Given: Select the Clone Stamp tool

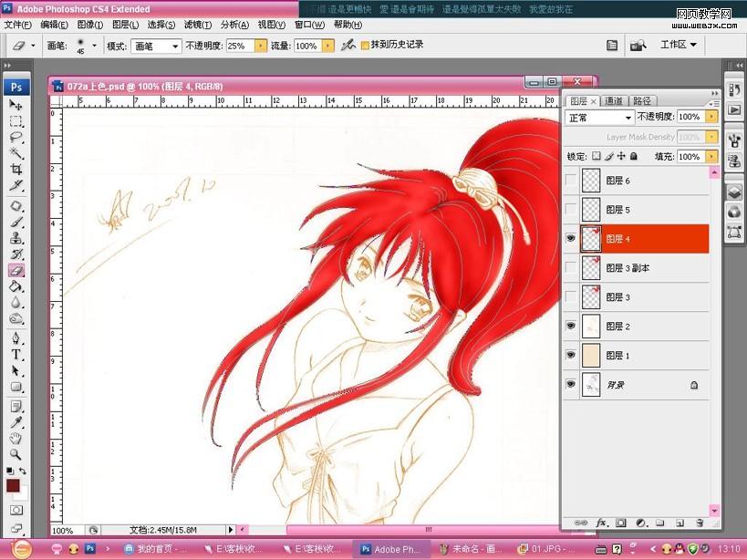Looking at the screenshot, I should coord(16,238).
